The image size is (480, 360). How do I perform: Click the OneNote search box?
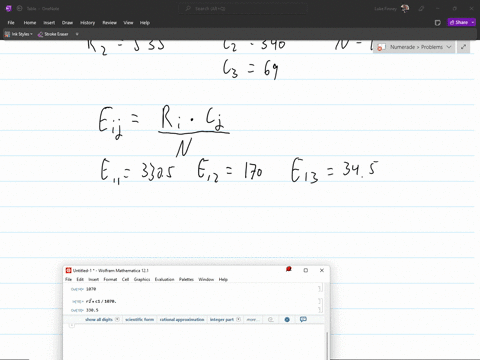(x=243, y=8)
